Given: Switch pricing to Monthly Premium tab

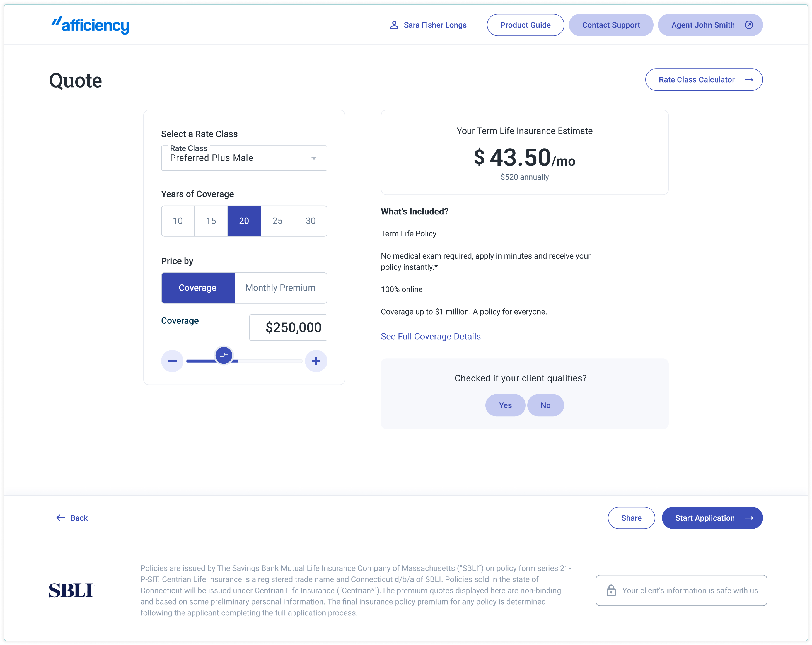Looking at the screenshot, I should coord(280,288).
